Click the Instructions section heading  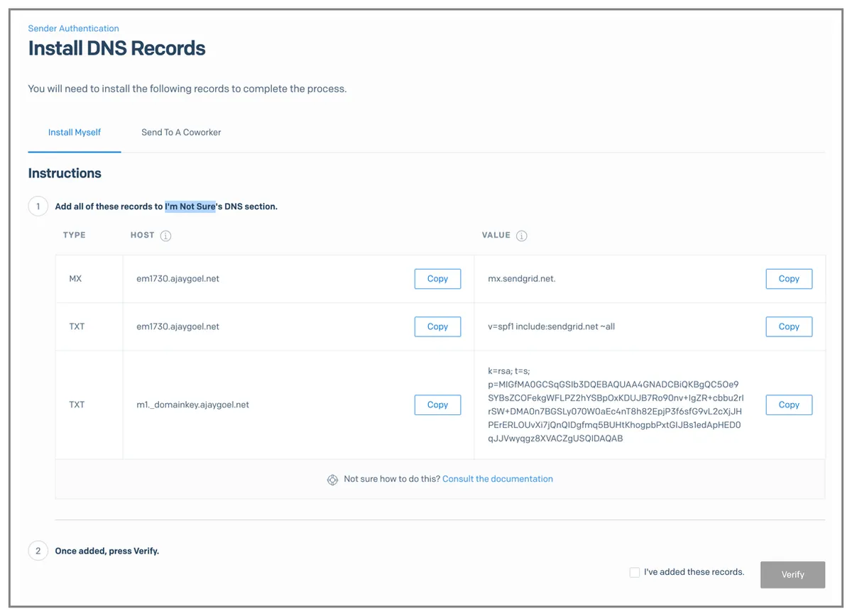pyautogui.click(x=65, y=173)
